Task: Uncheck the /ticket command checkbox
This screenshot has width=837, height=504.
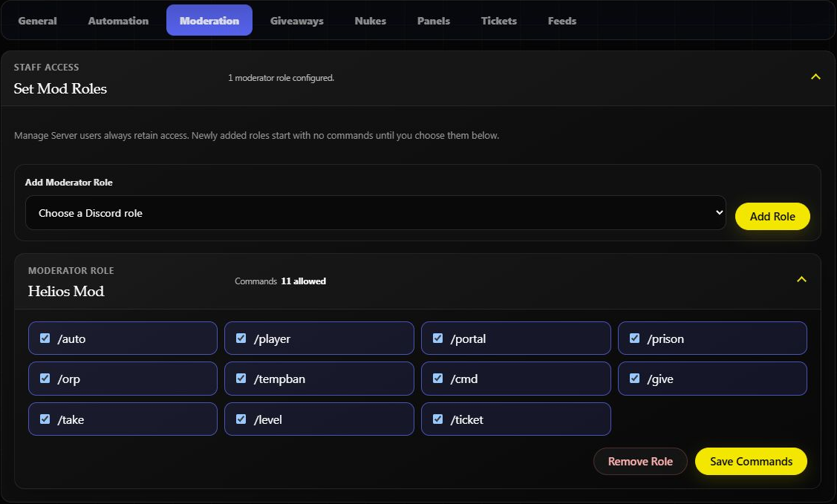Action: click(437, 419)
